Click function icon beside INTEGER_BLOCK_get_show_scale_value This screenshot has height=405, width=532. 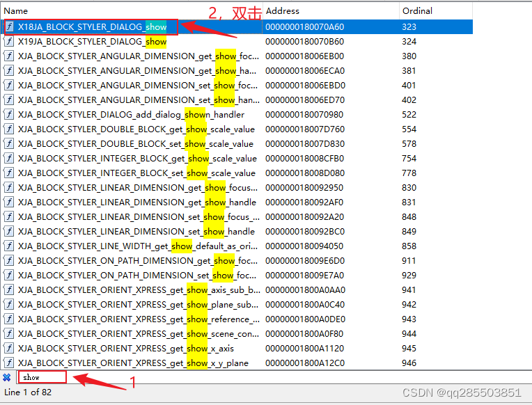(9, 158)
